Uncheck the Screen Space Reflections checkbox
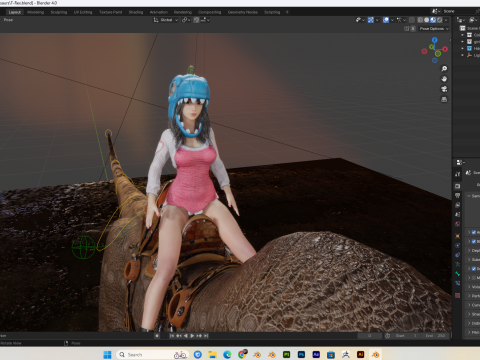480x360 pixels. 474,269
